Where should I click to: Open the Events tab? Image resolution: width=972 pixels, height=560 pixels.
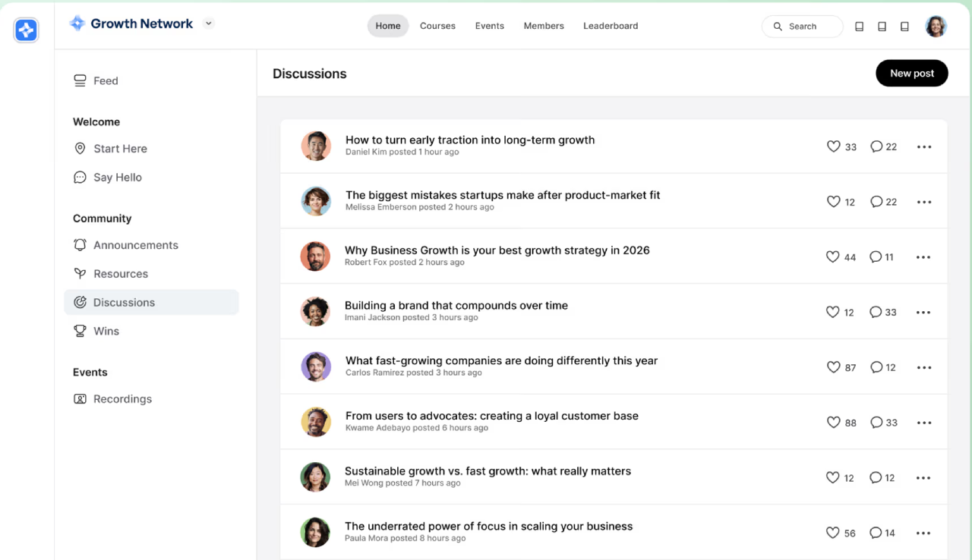(490, 26)
